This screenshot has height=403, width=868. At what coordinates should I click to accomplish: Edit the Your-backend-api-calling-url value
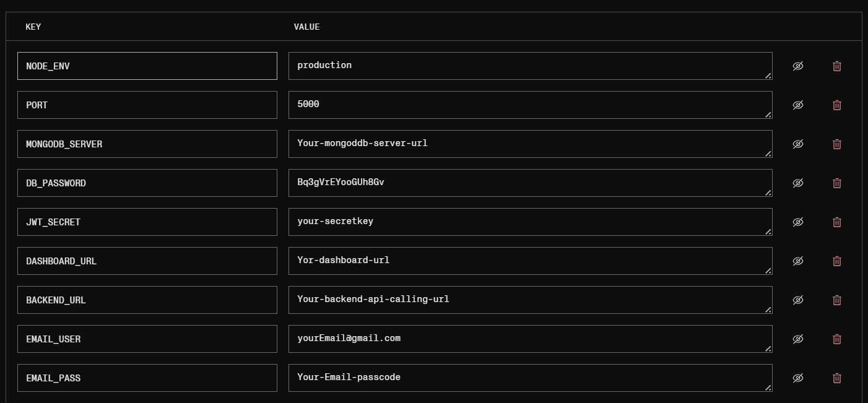tap(530, 300)
